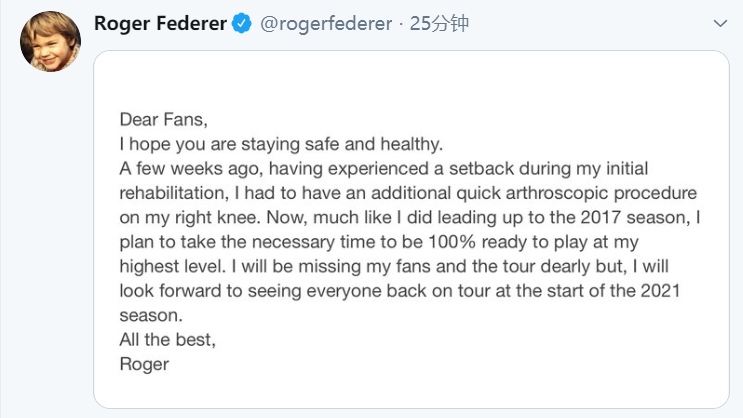
Task: Open the attached letter image card
Action: pyautogui.click(x=411, y=229)
